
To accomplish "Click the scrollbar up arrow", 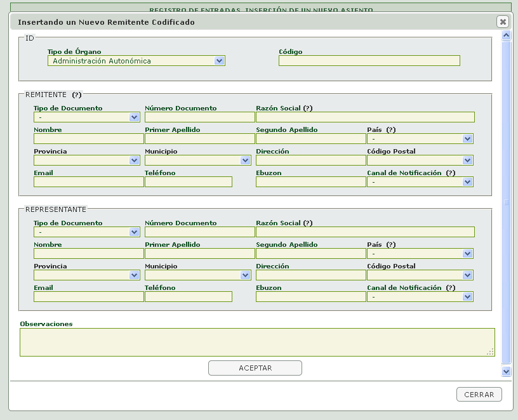I will [x=506, y=35].
